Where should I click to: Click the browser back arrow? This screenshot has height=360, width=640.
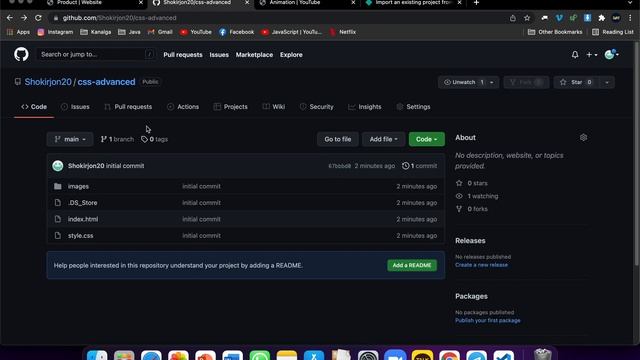[x=9, y=18]
